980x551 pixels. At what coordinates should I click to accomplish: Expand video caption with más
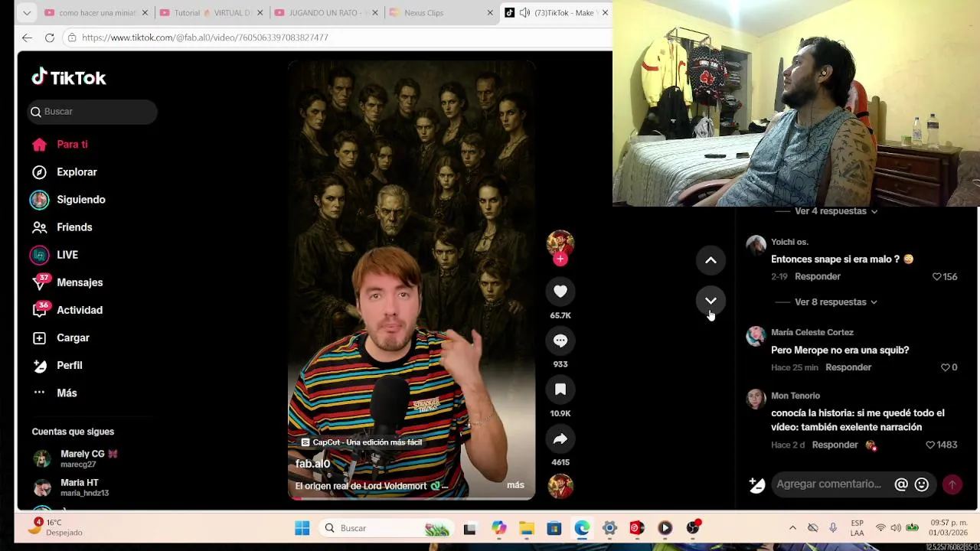coord(515,485)
